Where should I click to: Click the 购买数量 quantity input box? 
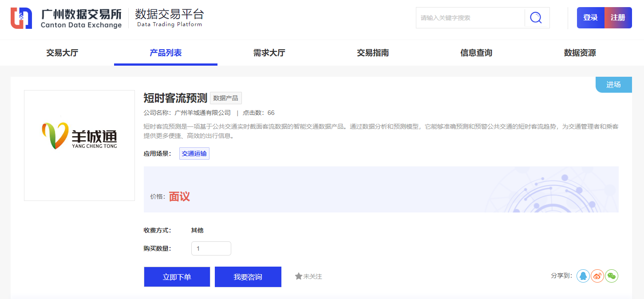tap(211, 248)
